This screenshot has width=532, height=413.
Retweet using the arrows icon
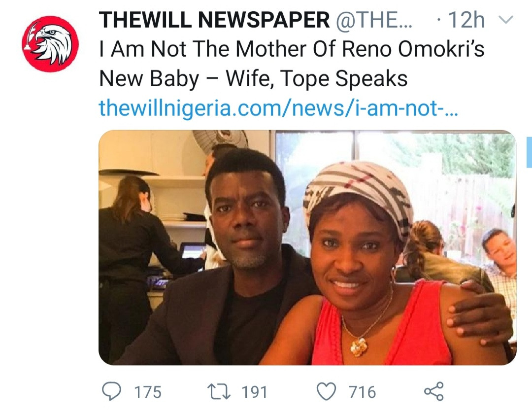(219, 392)
